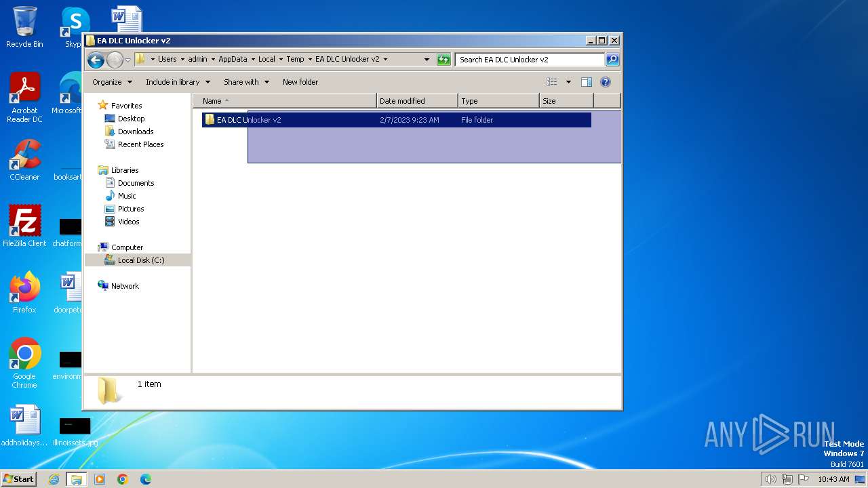
Task: Open Recent Places in navigation pane
Action: coord(134,144)
